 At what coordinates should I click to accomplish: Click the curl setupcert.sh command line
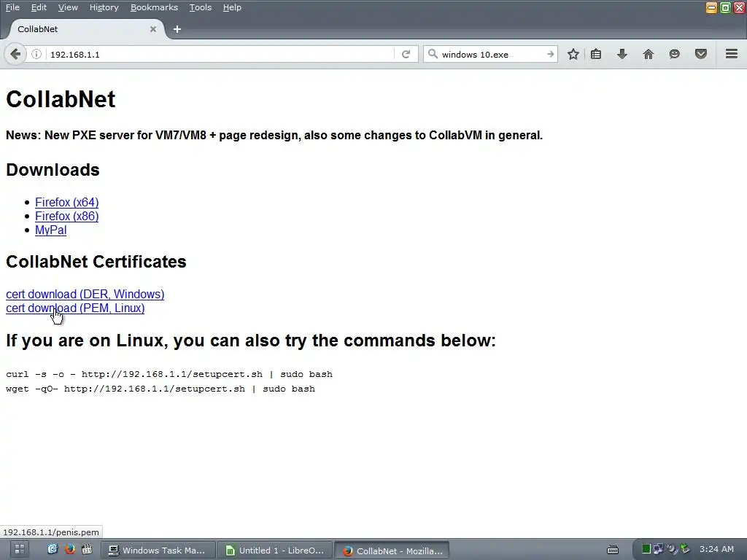[x=169, y=374]
